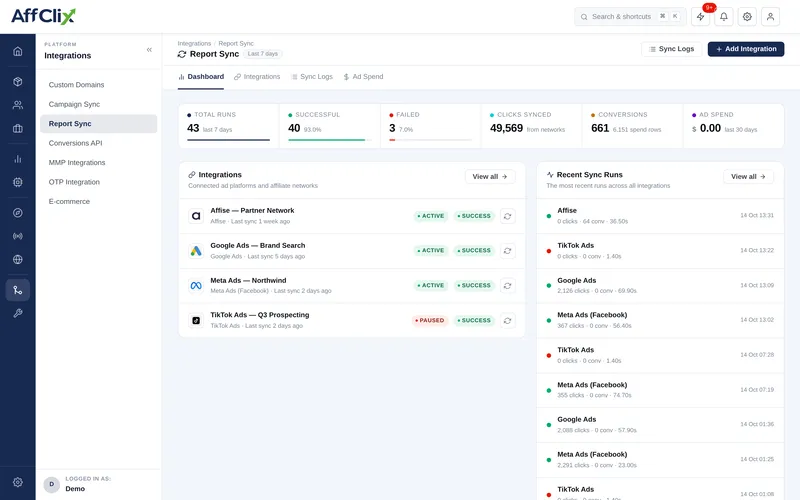Open the TikTok Ads run at 14 Oct 07:28
Viewport: 800px width, 500px height.
[x=660, y=355]
